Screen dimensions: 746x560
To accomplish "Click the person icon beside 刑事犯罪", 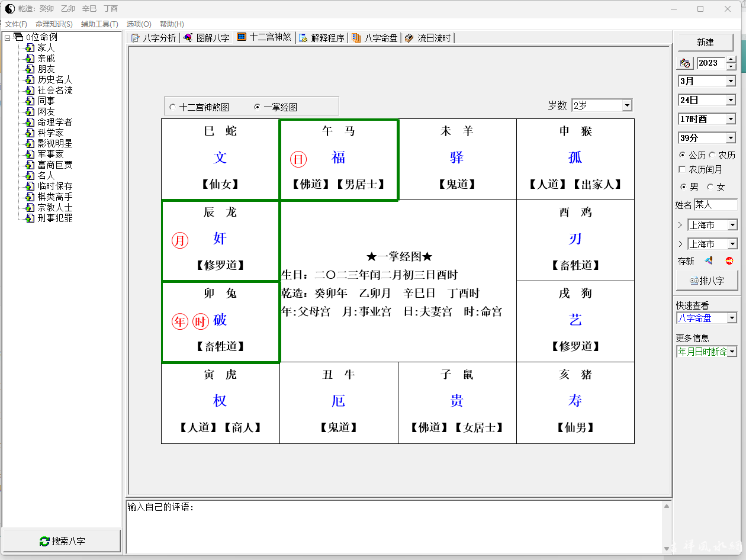I will point(30,218).
